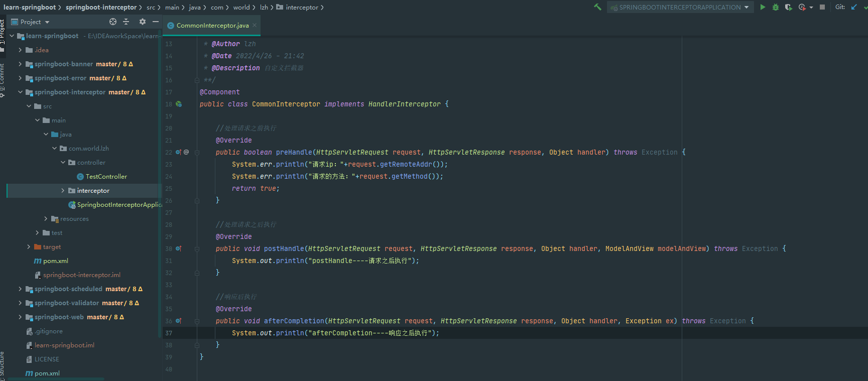
Task: Select learn-springboot.iml file
Action: coord(60,345)
